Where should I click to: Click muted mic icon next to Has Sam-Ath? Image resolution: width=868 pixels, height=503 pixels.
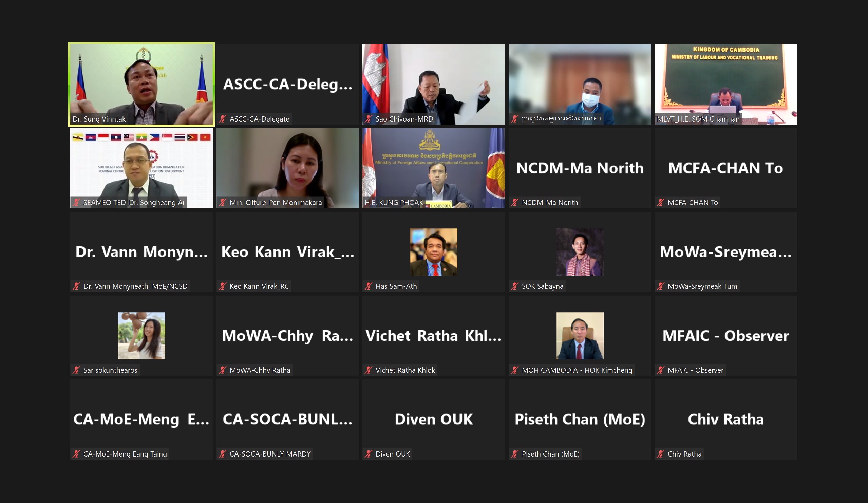(x=369, y=286)
